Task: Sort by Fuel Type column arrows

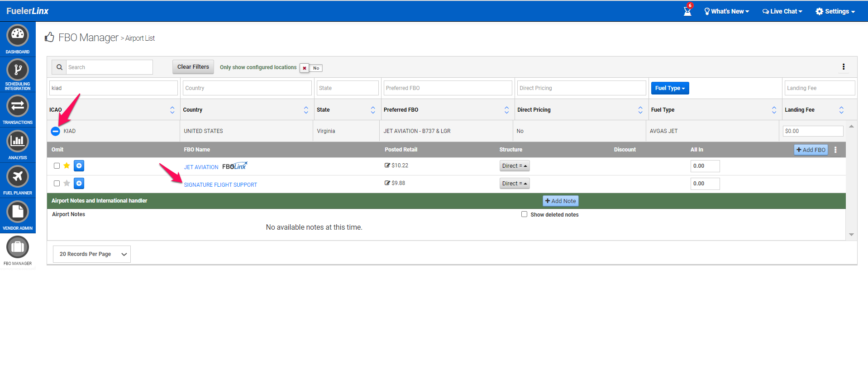Action: 774,110
